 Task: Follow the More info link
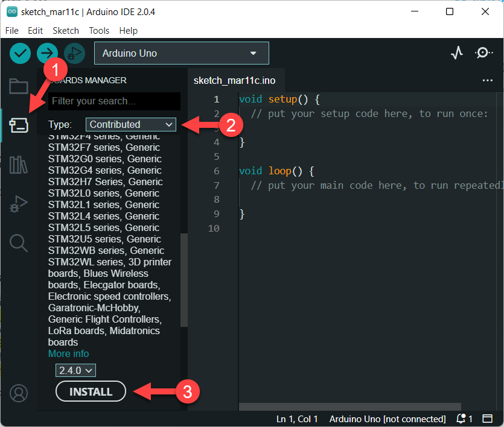click(68, 353)
